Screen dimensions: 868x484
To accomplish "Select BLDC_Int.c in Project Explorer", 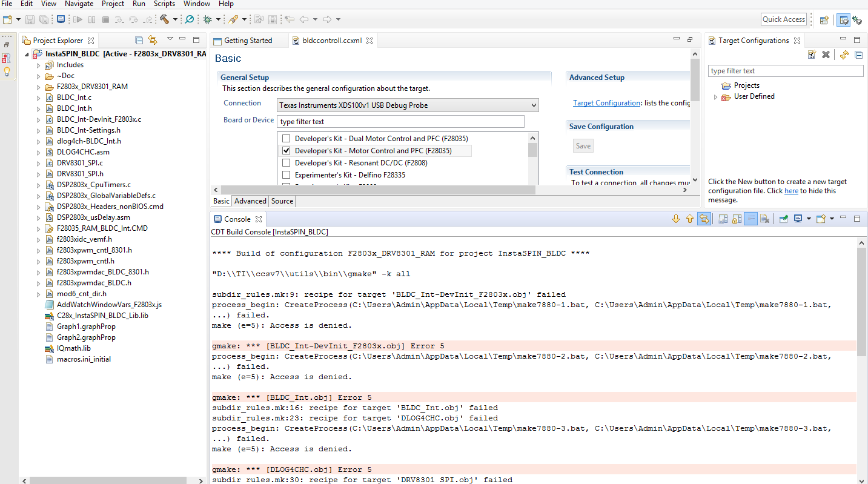I will (x=74, y=98).
